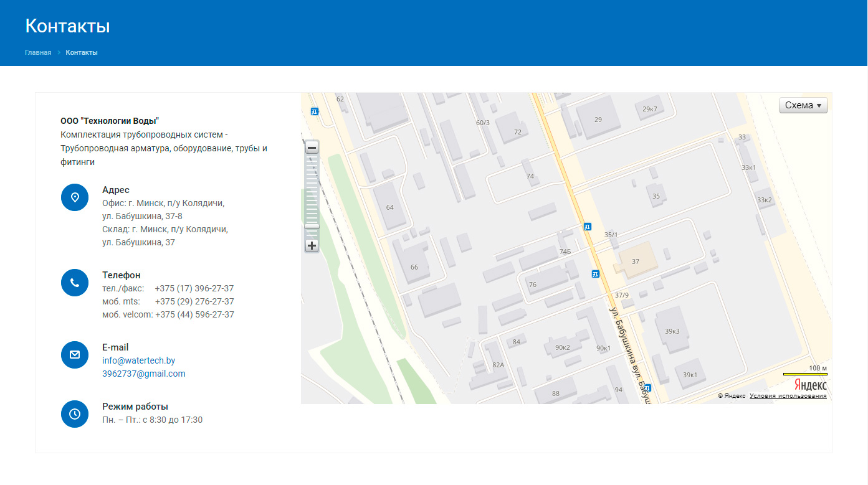The width and height of the screenshot is (868, 485).
Task: Click the bus stop icon near building 35/1
Action: coord(586,227)
